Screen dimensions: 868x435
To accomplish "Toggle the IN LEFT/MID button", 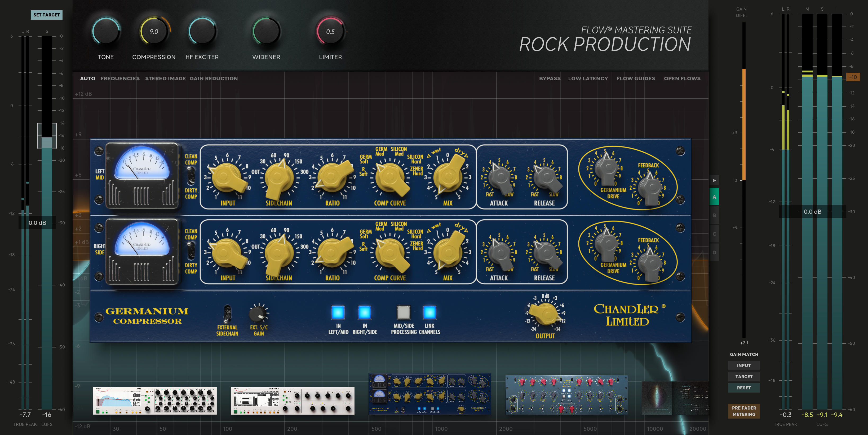I will pos(338,313).
